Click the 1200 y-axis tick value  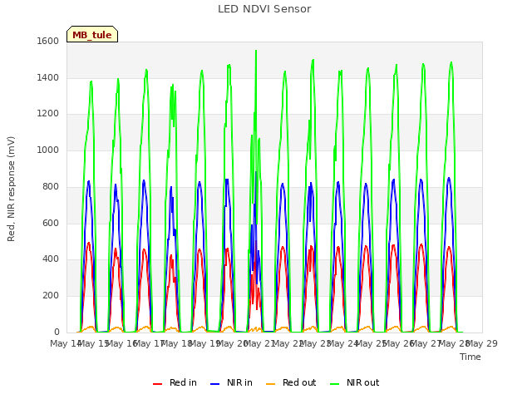[48, 114]
